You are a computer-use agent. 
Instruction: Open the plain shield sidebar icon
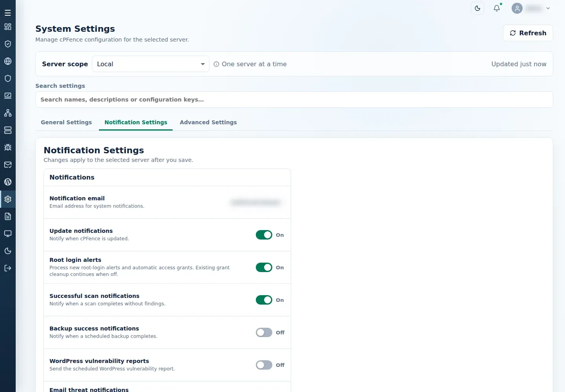8,78
